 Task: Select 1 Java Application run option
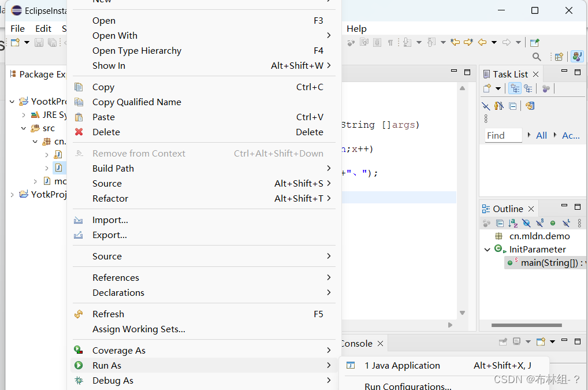444,365
